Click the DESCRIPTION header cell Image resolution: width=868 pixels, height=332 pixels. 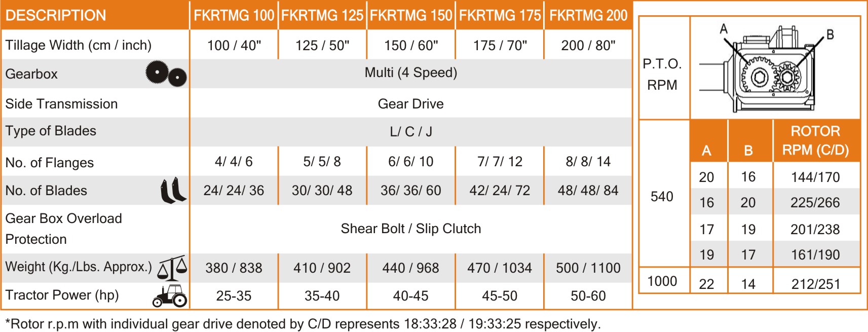(95, 15)
